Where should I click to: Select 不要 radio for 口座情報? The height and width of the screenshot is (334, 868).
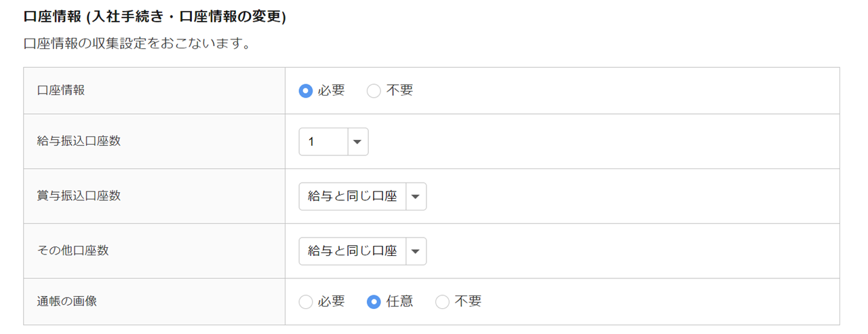(x=374, y=91)
